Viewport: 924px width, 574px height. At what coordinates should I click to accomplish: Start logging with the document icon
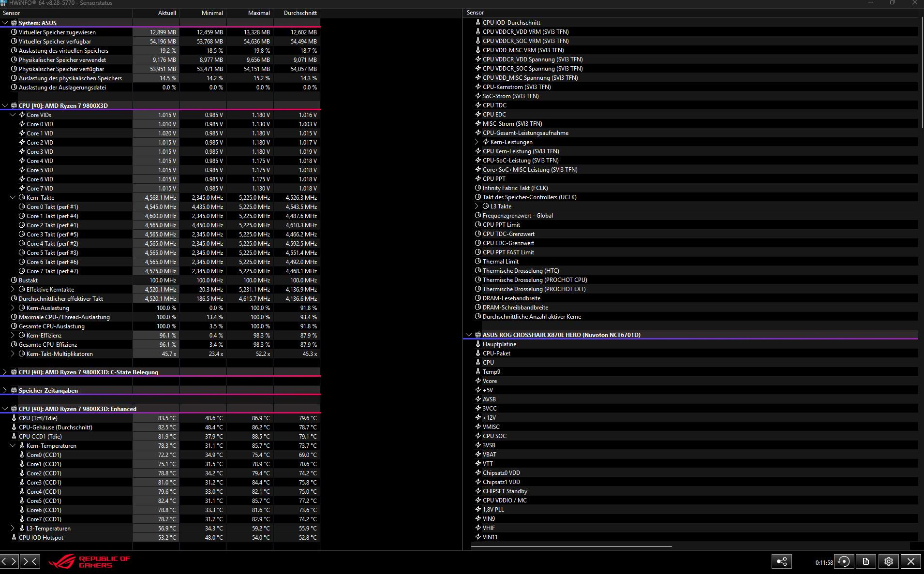pyautogui.click(x=865, y=561)
